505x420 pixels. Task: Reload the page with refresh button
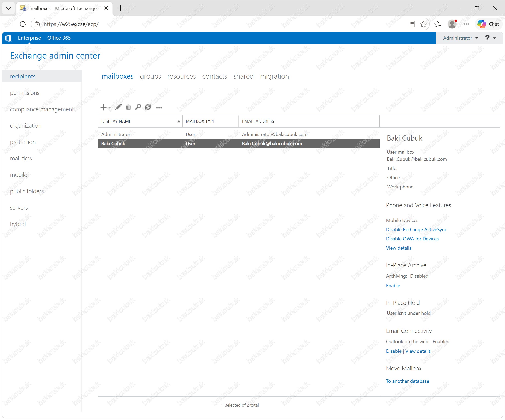tap(23, 24)
